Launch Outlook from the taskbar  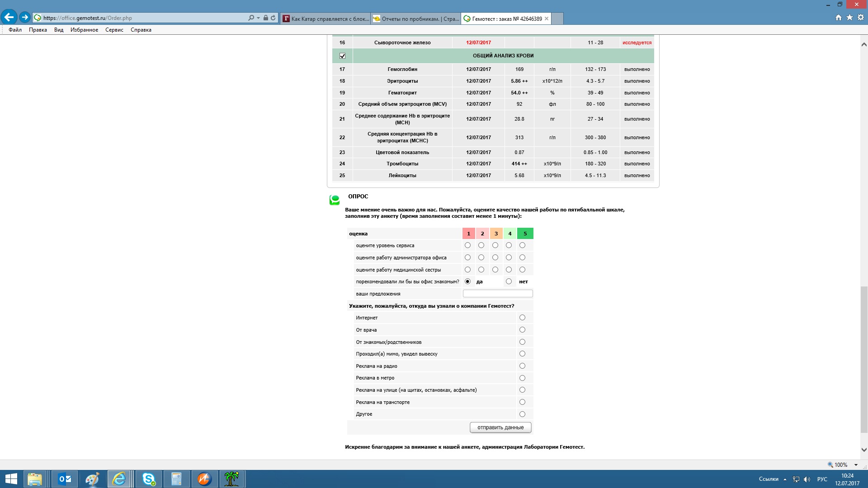pos(65,479)
